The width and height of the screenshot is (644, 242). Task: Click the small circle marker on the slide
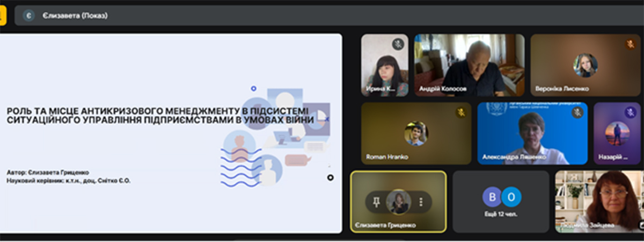[330, 177]
